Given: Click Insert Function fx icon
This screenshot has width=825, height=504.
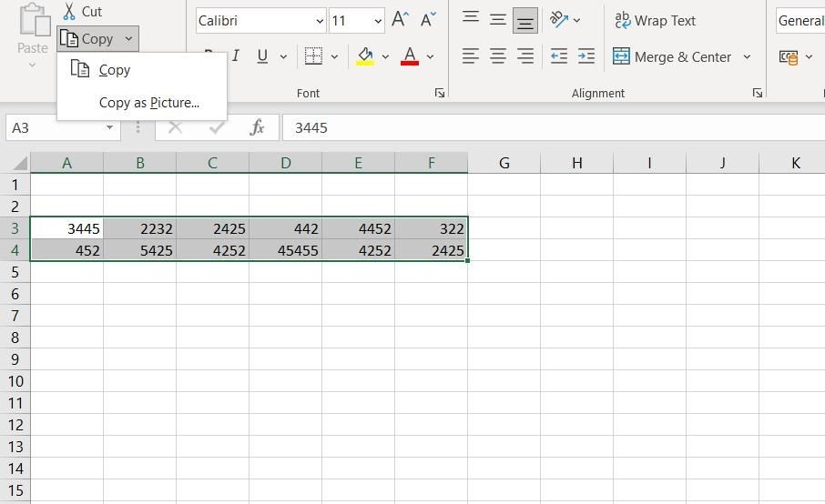Looking at the screenshot, I should coord(257,127).
